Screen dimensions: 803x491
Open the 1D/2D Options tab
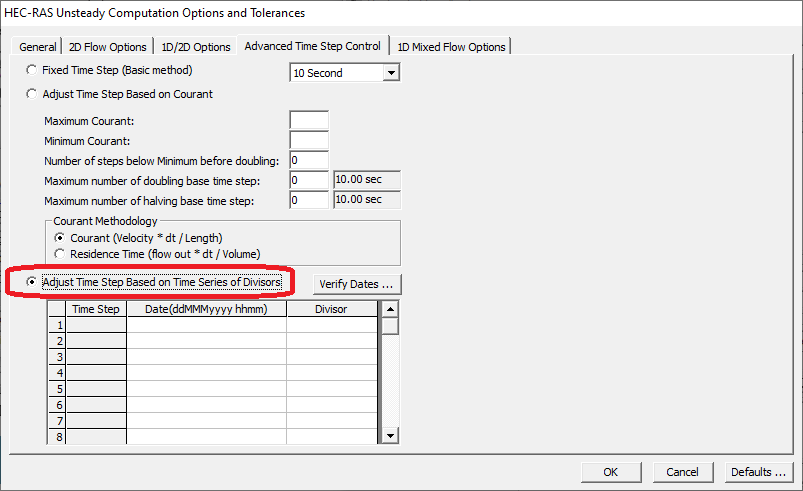point(196,47)
